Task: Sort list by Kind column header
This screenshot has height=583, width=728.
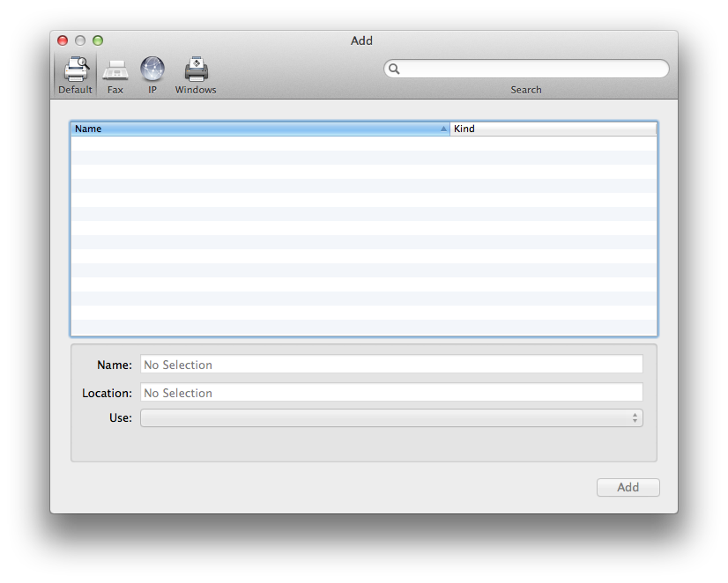Action: (553, 129)
